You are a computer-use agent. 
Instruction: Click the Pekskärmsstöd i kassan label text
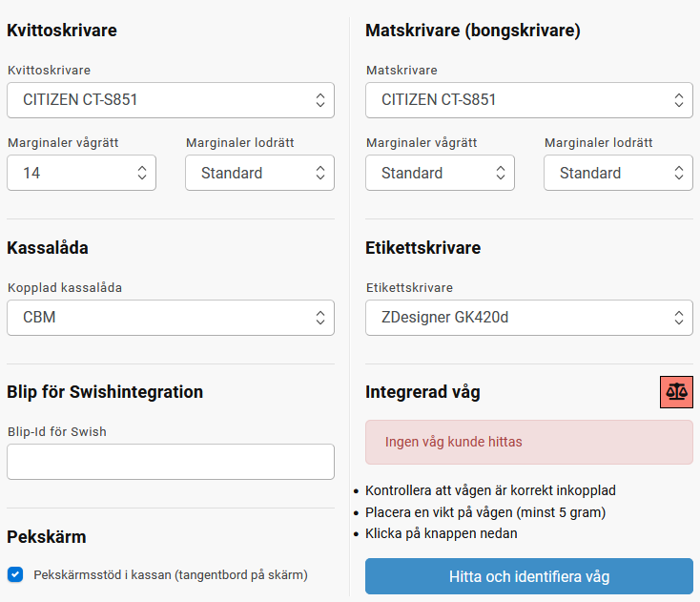pos(171,574)
